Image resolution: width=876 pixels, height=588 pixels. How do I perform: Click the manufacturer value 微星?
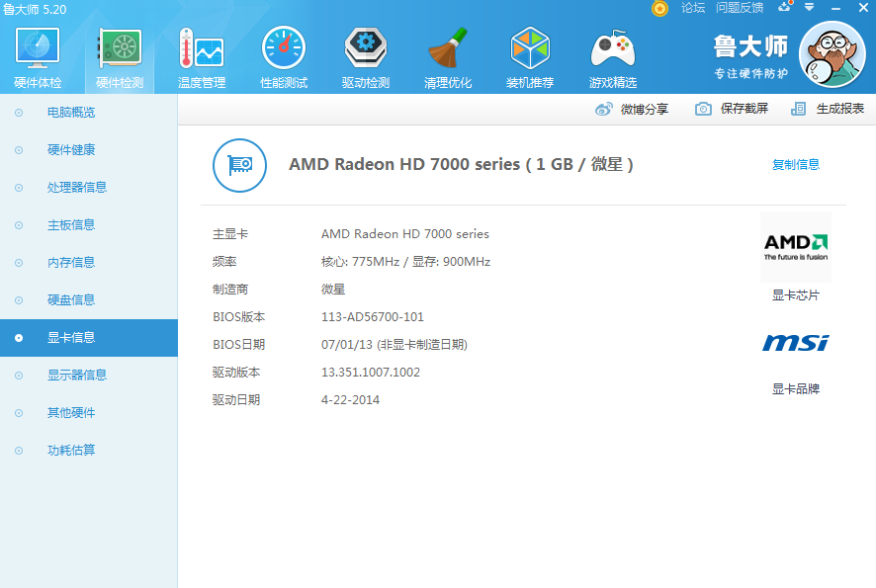point(333,290)
